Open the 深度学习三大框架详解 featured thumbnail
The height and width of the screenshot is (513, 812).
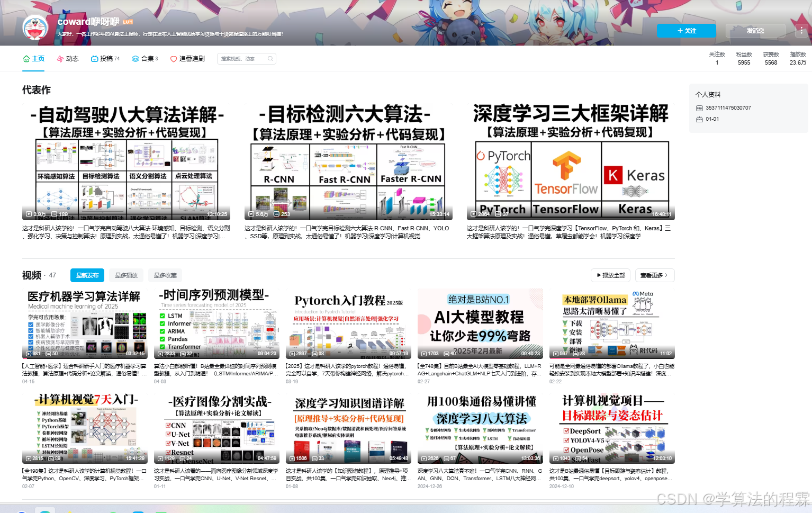coord(571,161)
